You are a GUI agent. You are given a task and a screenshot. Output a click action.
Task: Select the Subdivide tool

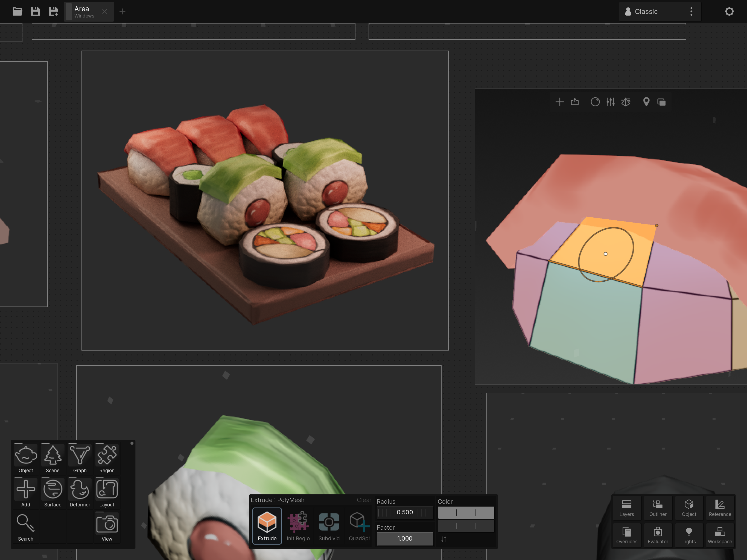329,526
